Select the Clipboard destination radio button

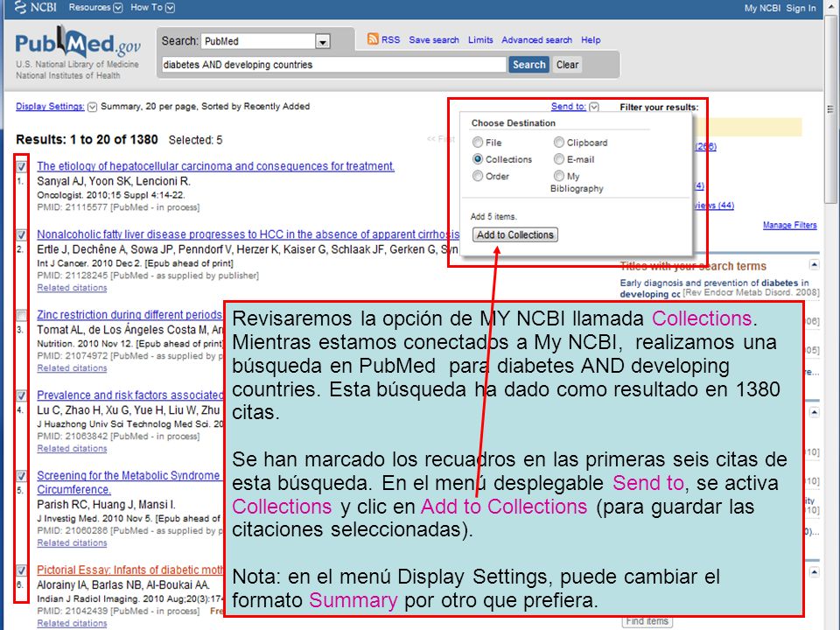point(559,142)
